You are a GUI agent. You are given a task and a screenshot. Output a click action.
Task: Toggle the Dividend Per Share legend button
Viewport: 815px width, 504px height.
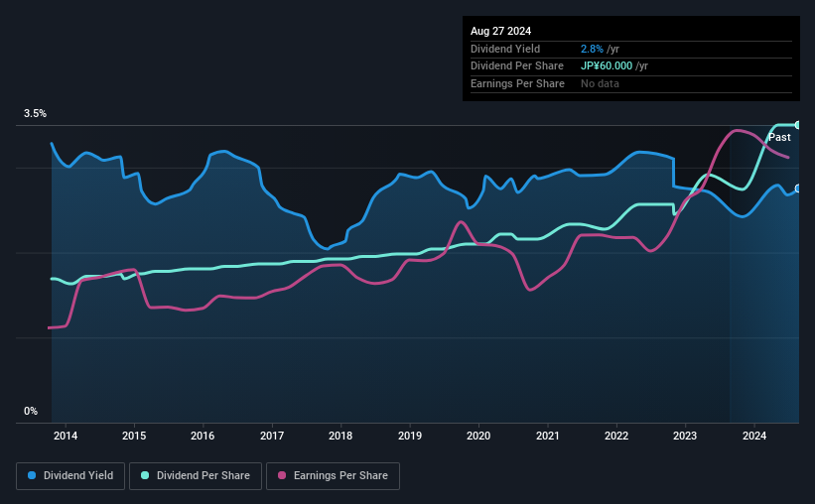[196, 476]
